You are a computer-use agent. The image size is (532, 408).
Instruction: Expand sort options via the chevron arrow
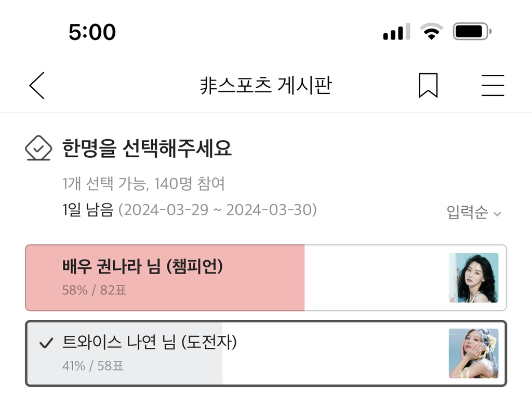[497, 214]
